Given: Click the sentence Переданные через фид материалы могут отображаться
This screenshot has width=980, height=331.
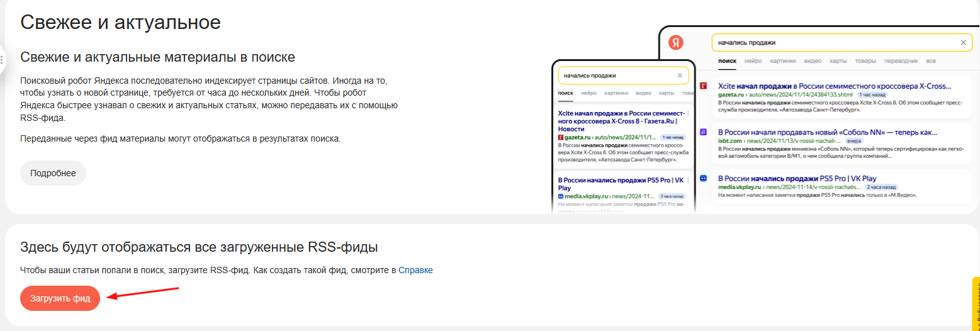Looking at the screenshot, I should 181,138.
